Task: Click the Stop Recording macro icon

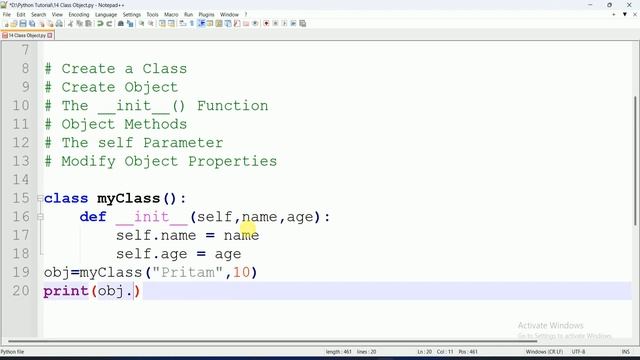Action: pyautogui.click(x=276, y=24)
